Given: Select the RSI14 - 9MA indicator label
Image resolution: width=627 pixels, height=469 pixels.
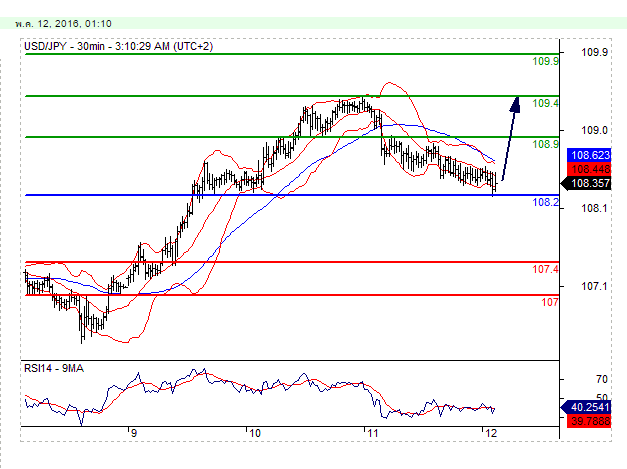Looking at the screenshot, I should [54, 368].
